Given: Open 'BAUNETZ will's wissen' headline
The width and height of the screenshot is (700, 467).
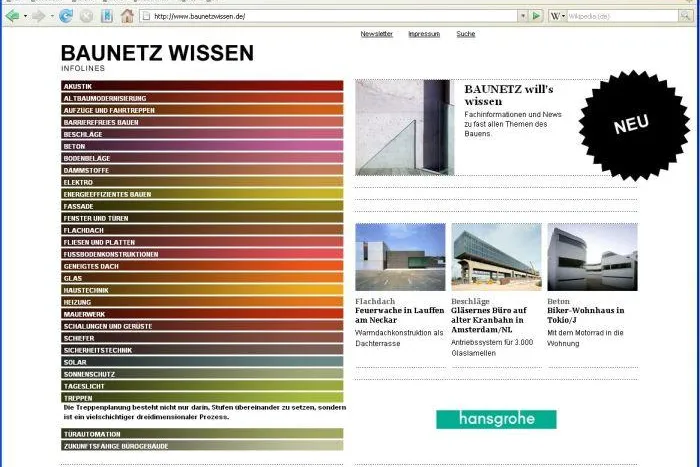Looking at the screenshot, I should click(x=508, y=95).
